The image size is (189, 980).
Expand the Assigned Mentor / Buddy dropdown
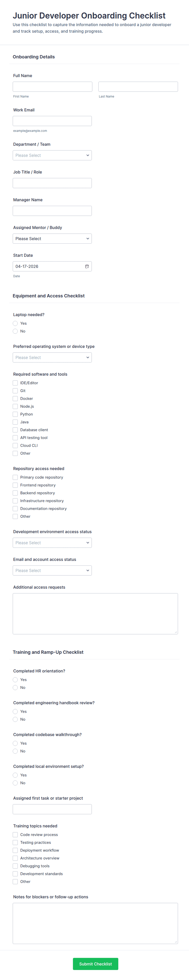tap(52, 239)
